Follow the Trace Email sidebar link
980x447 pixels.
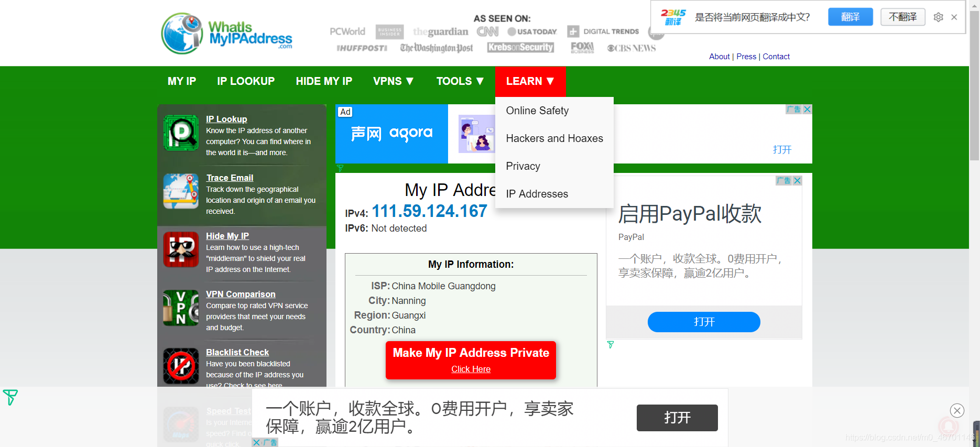230,178
